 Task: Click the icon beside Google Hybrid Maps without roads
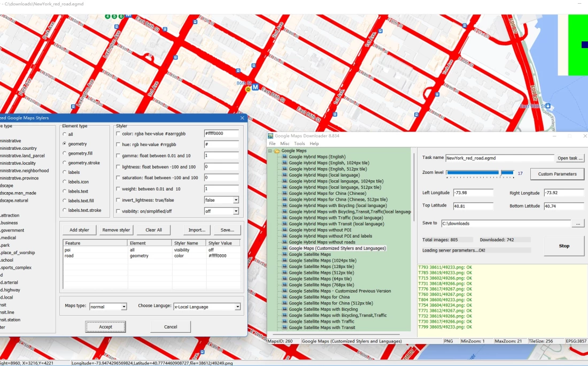pos(285,242)
